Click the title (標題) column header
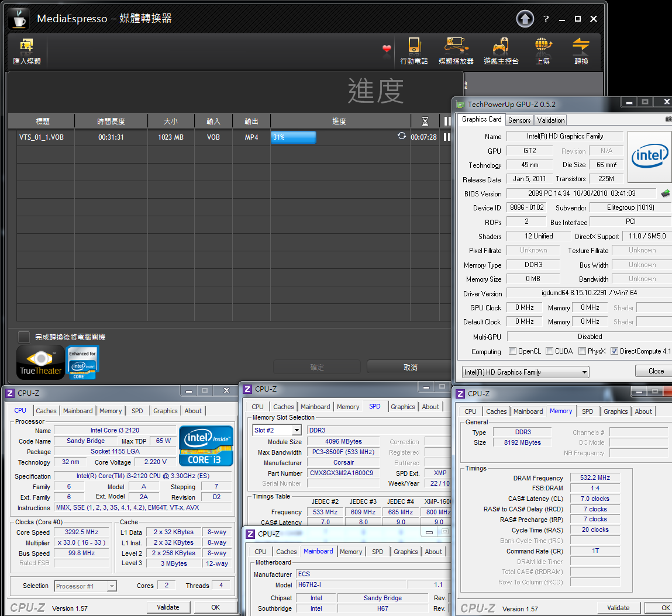 [43, 121]
